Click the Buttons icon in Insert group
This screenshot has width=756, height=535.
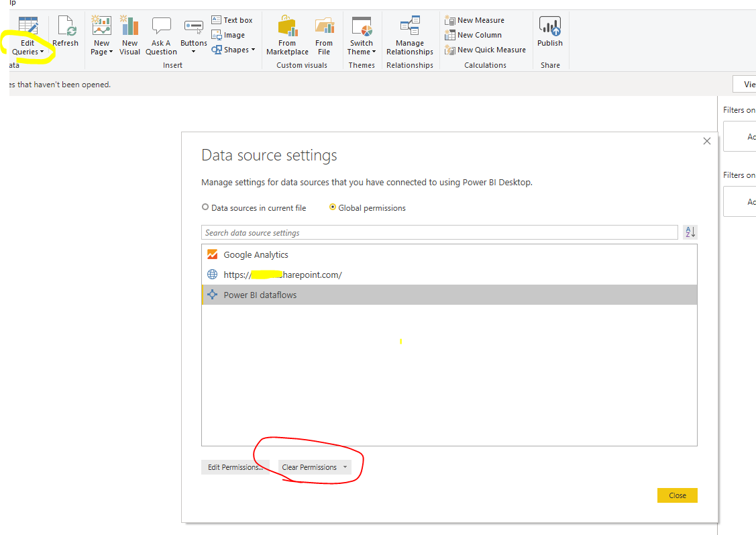[x=194, y=27]
